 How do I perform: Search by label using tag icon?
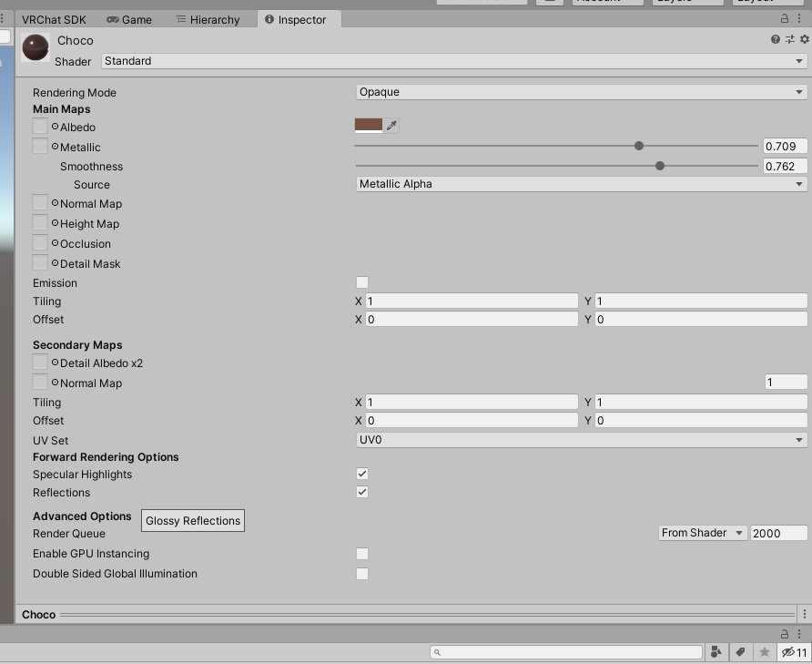(740, 652)
